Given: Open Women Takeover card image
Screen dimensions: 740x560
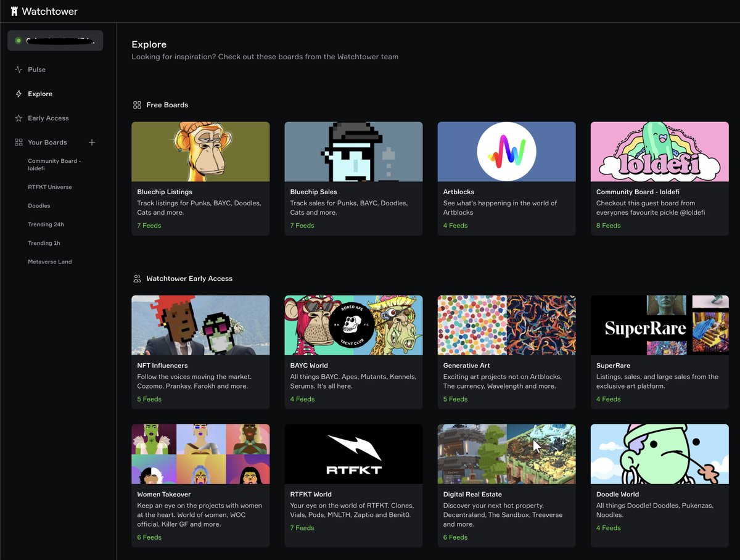Looking at the screenshot, I should tap(200, 454).
